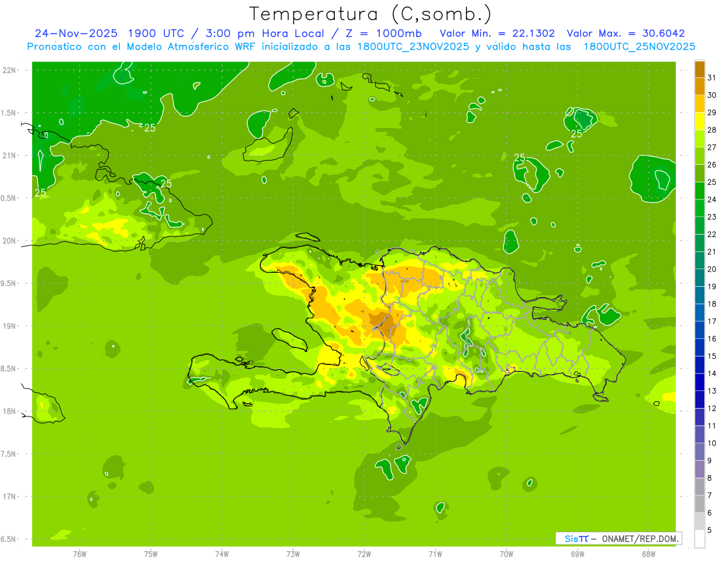
Task: Click the 'Valor Max. = 30.6042' text
Action: pyautogui.click(x=625, y=33)
